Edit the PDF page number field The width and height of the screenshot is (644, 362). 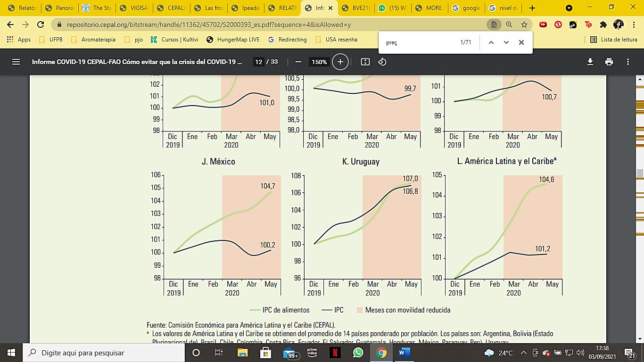tap(258, 62)
